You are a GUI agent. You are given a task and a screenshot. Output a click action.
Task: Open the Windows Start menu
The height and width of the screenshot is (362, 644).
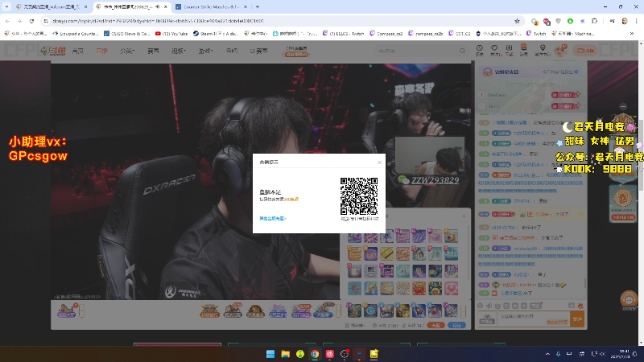270,354
